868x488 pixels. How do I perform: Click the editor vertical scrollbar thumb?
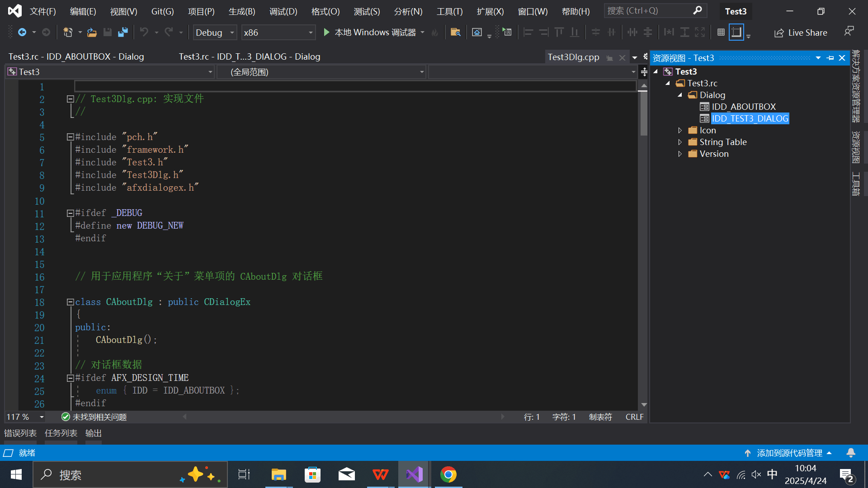[x=644, y=113]
